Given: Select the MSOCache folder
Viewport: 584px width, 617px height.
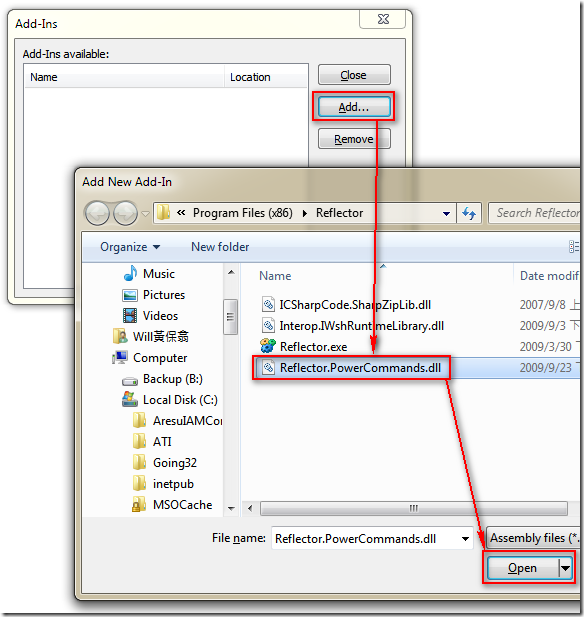Looking at the screenshot, I should pos(182,504).
